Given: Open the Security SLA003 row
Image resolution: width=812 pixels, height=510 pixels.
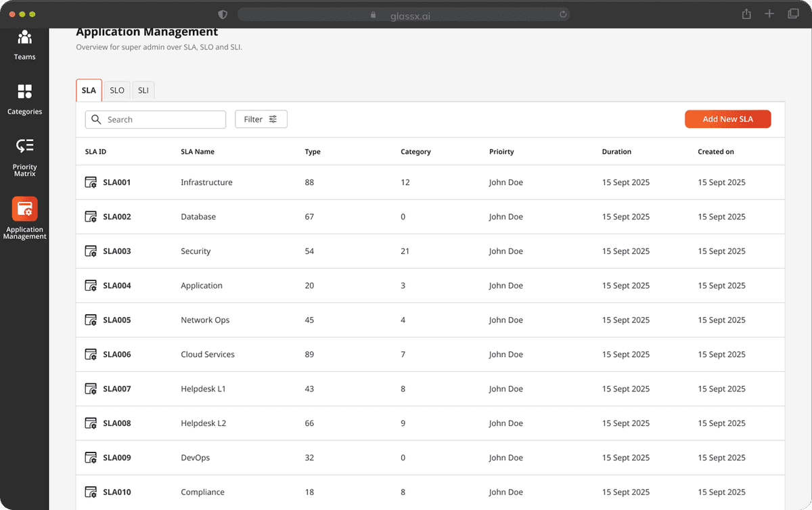Looking at the screenshot, I should pos(196,251).
